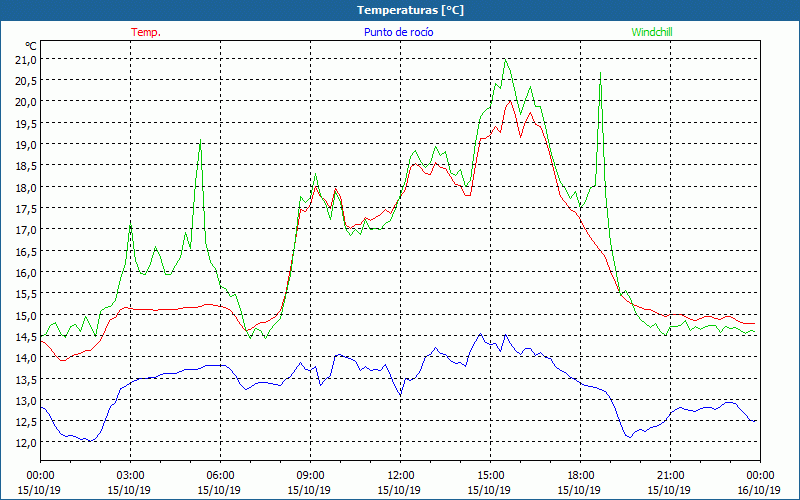The image size is (800, 500).
Task: Click the 19,0 y-axis value
Action: tap(27, 144)
